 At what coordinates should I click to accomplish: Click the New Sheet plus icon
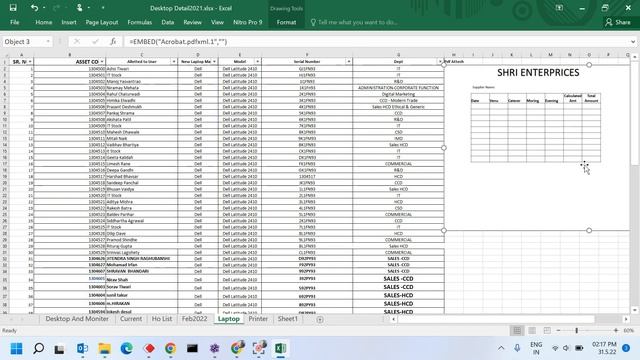(x=320, y=320)
